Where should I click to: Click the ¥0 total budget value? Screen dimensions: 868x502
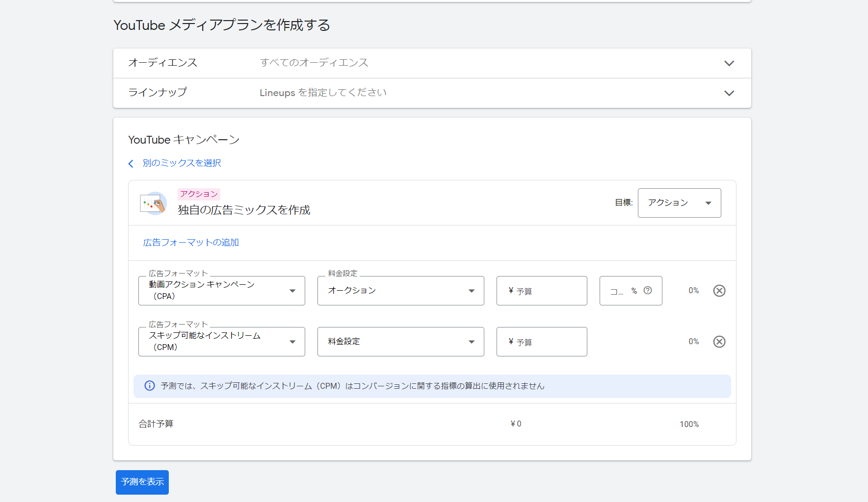tap(516, 424)
